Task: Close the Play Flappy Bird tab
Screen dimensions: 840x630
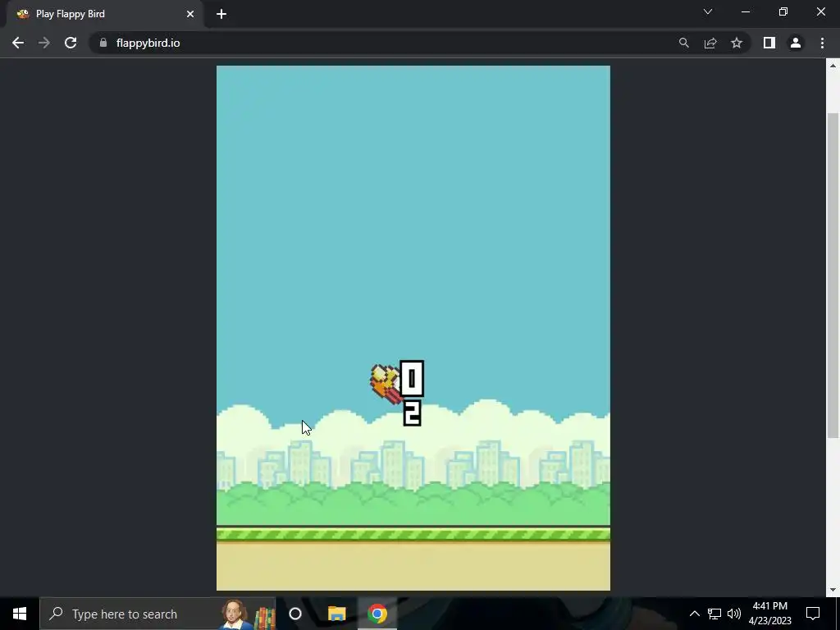Action: tap(190, 14)
